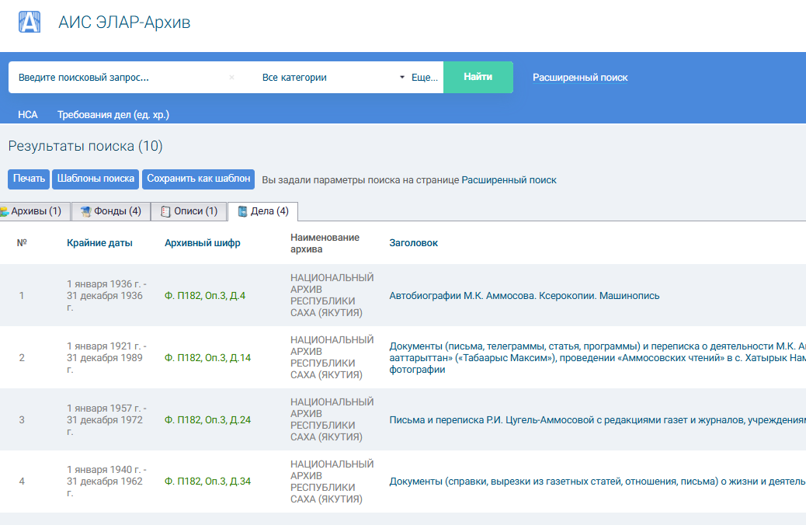Clear the search query with the x icon

pyautogui.click(x=231, y=78)
